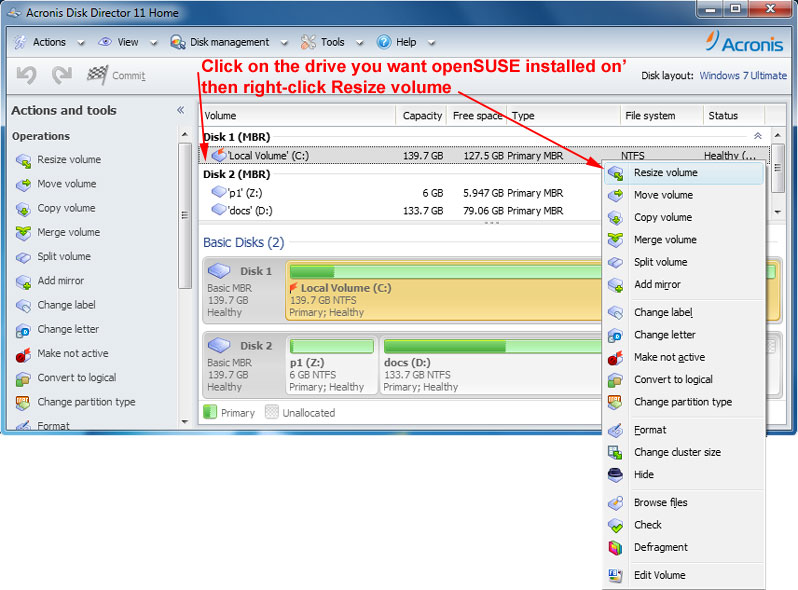Click volume list scrollbar down arrow
798x590 pixels.
coord(778,212)
